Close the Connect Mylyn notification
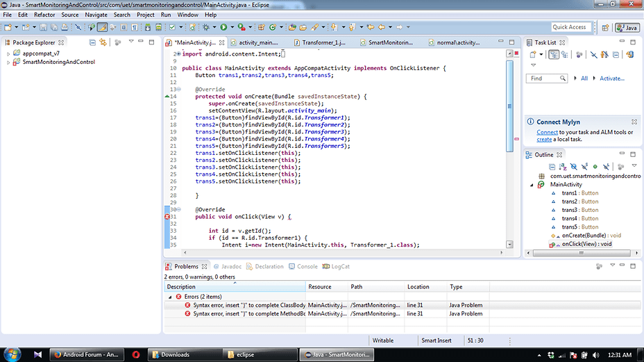 pyautogui.click(x=634, y=122)
